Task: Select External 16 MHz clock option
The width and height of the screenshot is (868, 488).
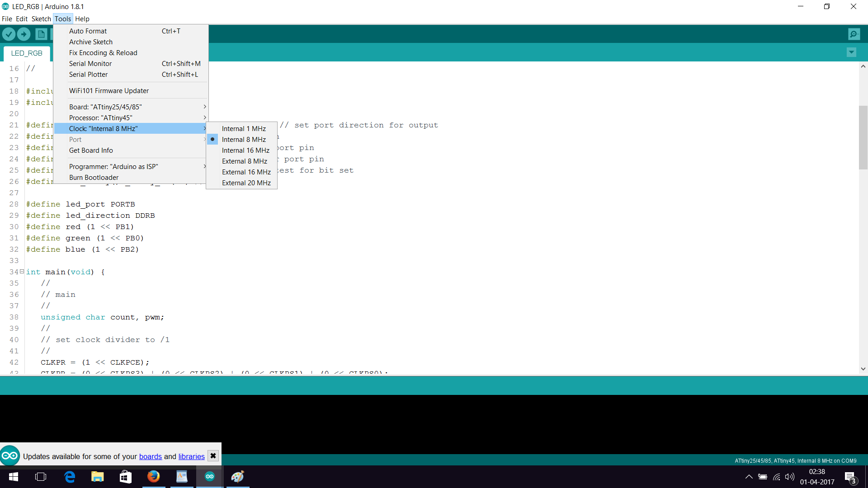Action: pyautogui.click(x=241, y=172)
